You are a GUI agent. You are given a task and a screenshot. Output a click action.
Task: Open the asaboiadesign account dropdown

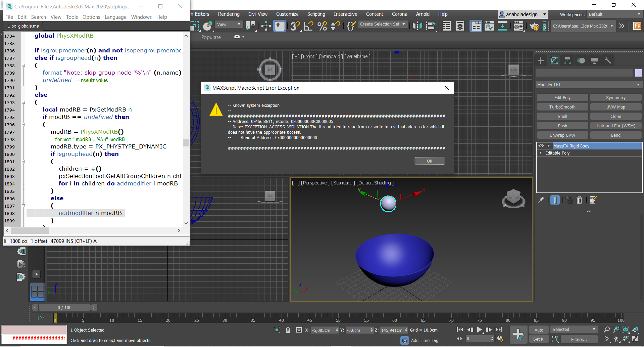point(523,14)
